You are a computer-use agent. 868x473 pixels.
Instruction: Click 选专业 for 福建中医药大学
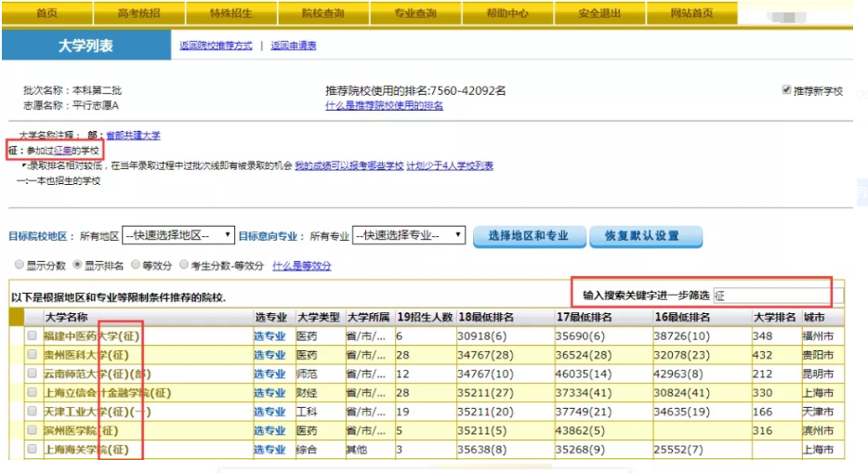[270, 335]
